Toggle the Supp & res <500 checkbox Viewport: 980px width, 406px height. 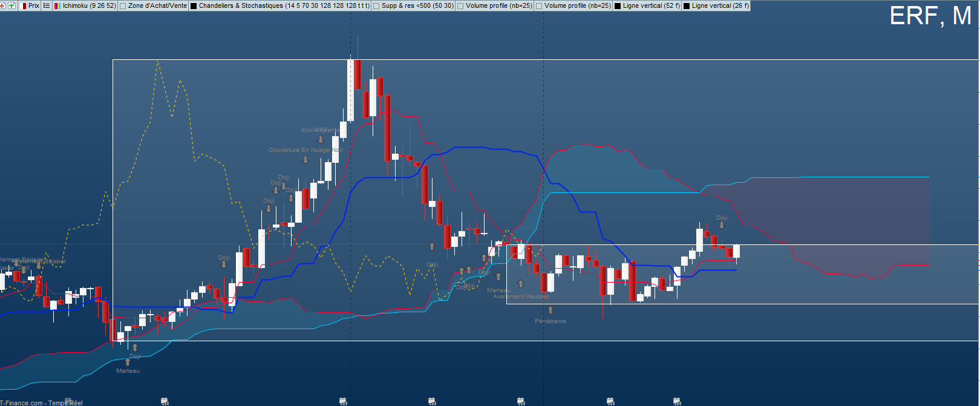click(376, 6)
